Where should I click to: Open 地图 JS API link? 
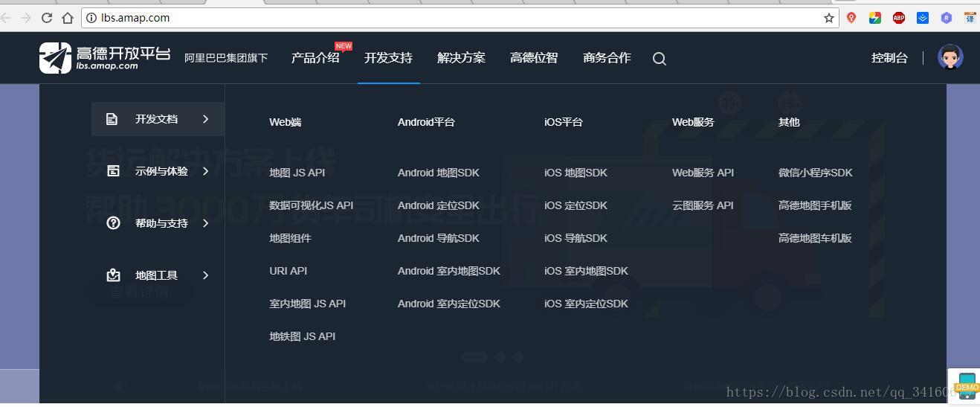pos(297,173)
